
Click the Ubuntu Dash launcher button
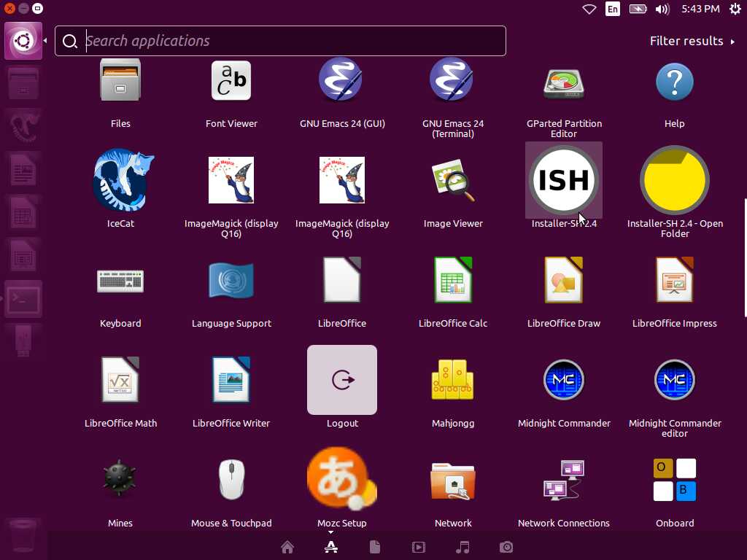pyautogui.click(x=23, y=41)
